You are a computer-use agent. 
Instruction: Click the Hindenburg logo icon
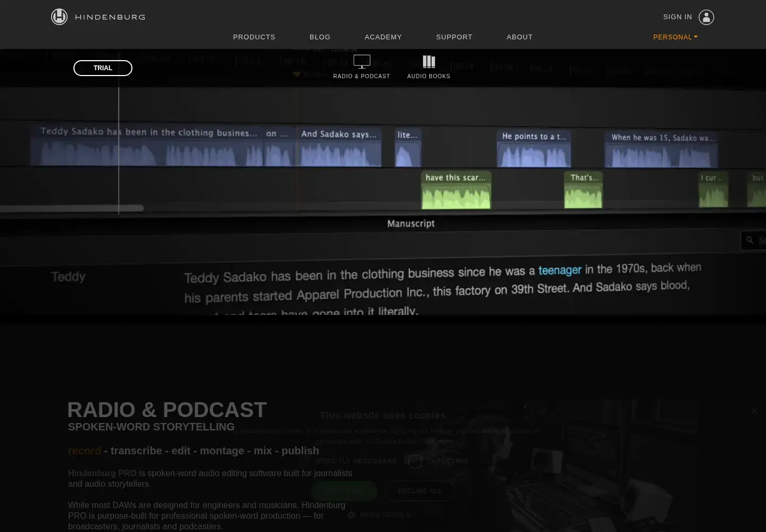[59, 17]
